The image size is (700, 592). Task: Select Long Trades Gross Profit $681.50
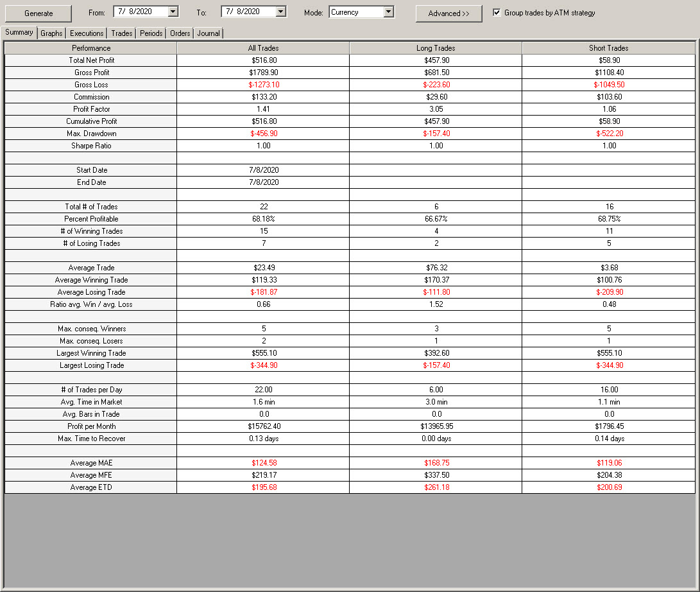pos(436,73)
